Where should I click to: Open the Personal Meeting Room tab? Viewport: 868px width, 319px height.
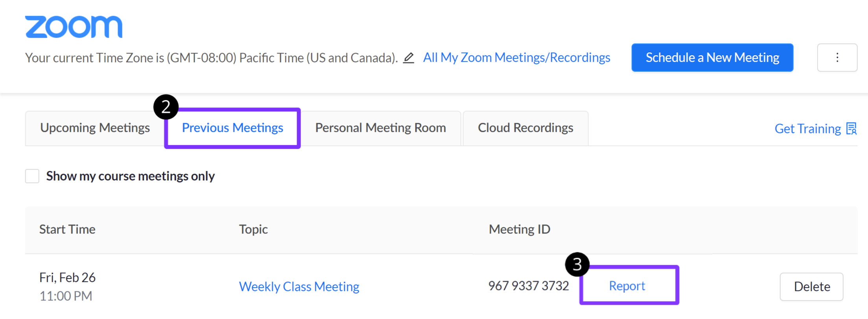point(380,128)
